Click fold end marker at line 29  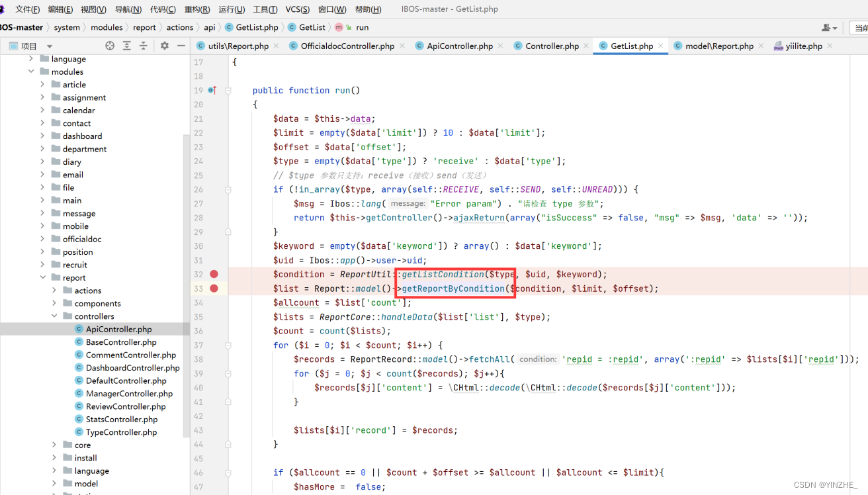(x=228, y=232)
